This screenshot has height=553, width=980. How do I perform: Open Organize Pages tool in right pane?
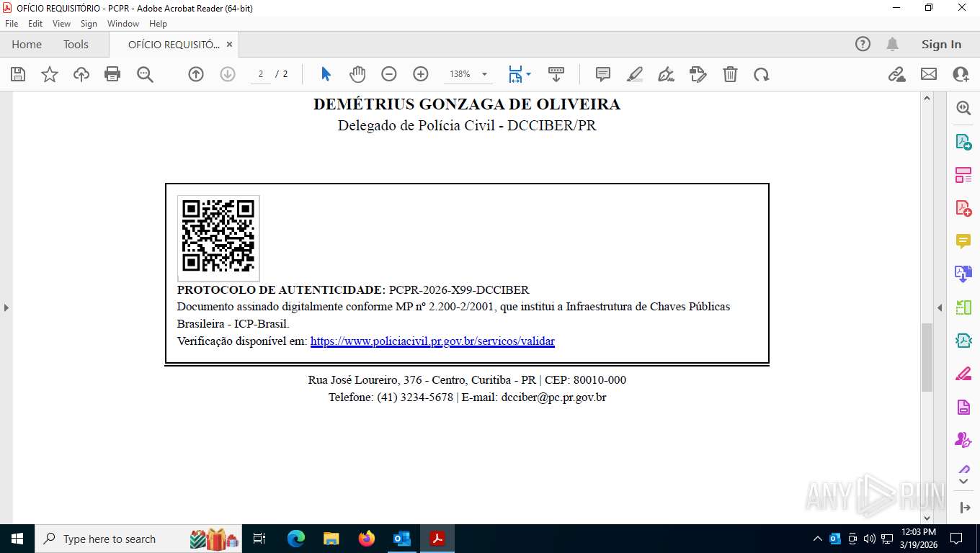click(963, 175)
